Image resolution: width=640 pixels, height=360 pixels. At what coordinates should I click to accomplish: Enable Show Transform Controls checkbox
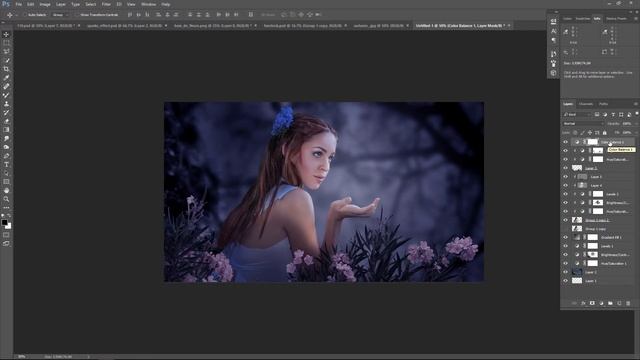coord(77,15)
